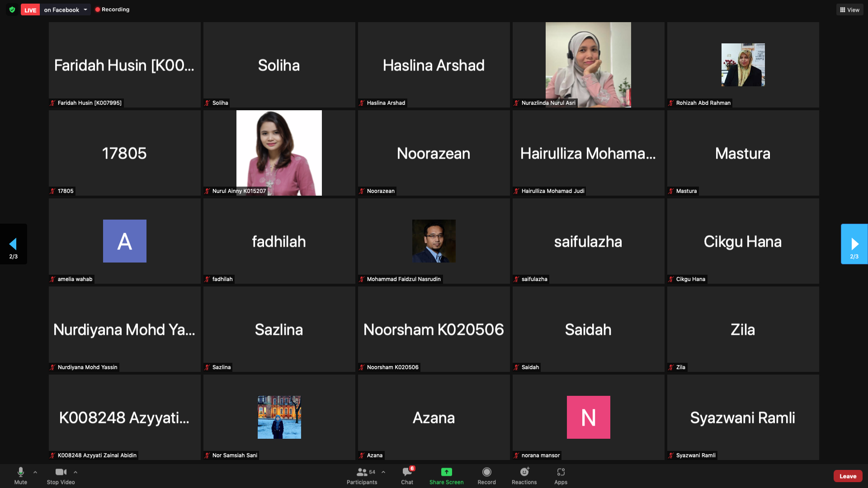868x488 pixels.
Task: Open the LIVE on Facebook dropdown
Action: point(85,9)
